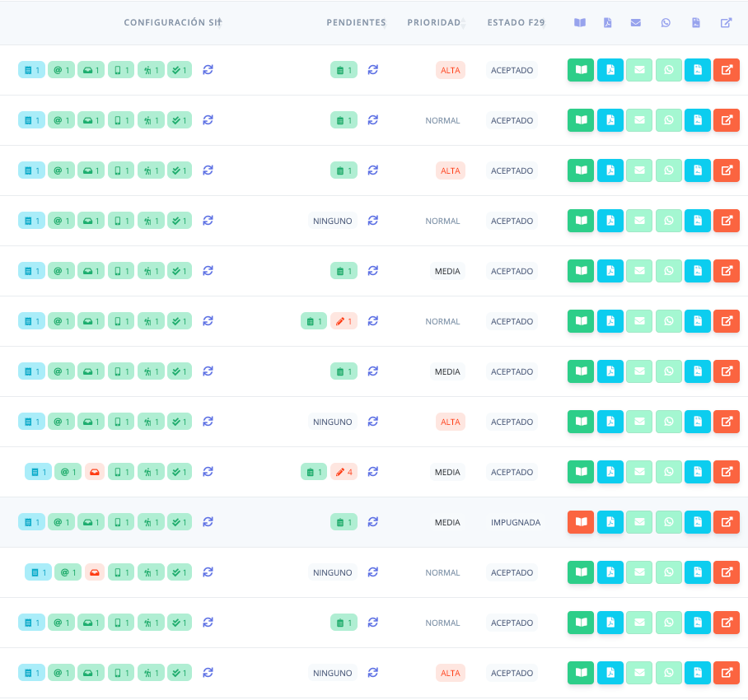Click the walking person badge in IMPUGNADA row
This screenshot has width=748, height=700.
(x=152, y=522)
